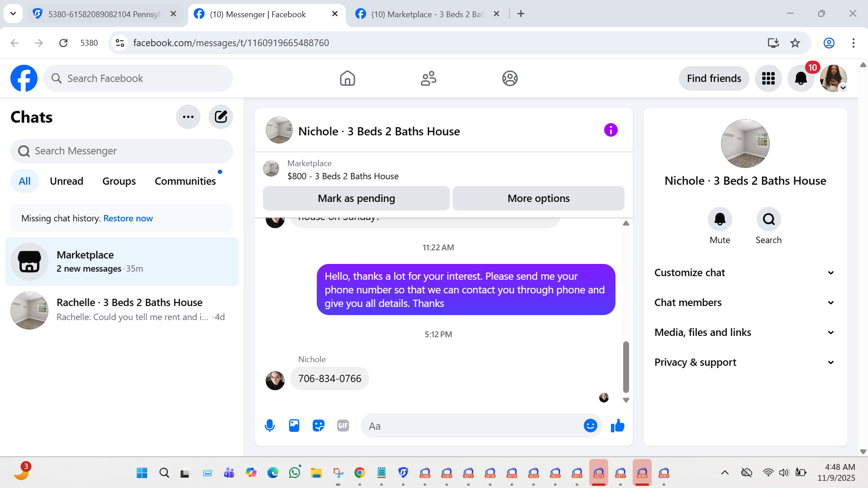Open clock showing 4:48 AM 11/9/2025
This screenshot has width=868, height=488.
pyautogui.click(x=836, y=473)
